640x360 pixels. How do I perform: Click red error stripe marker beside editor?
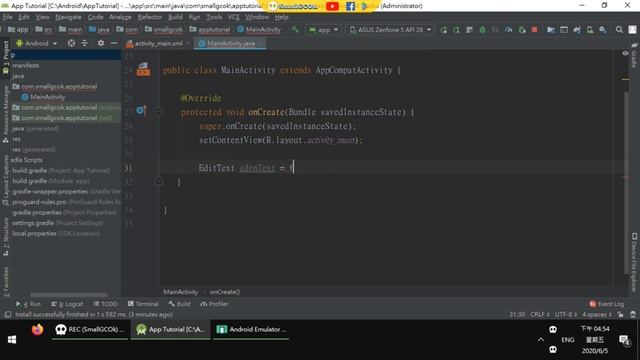[x=625, y=177]
